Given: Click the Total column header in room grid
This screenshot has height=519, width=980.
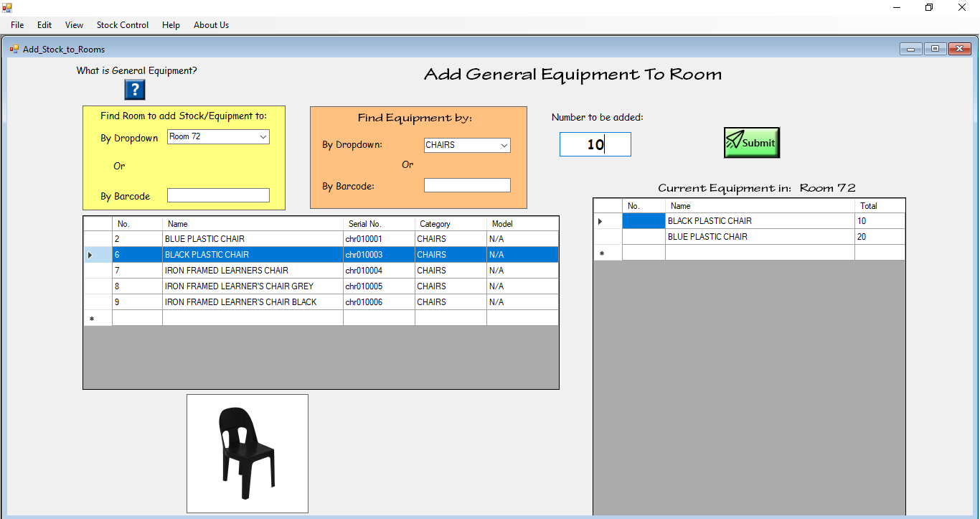Looking at the screenshot, I should coord(879,206).
